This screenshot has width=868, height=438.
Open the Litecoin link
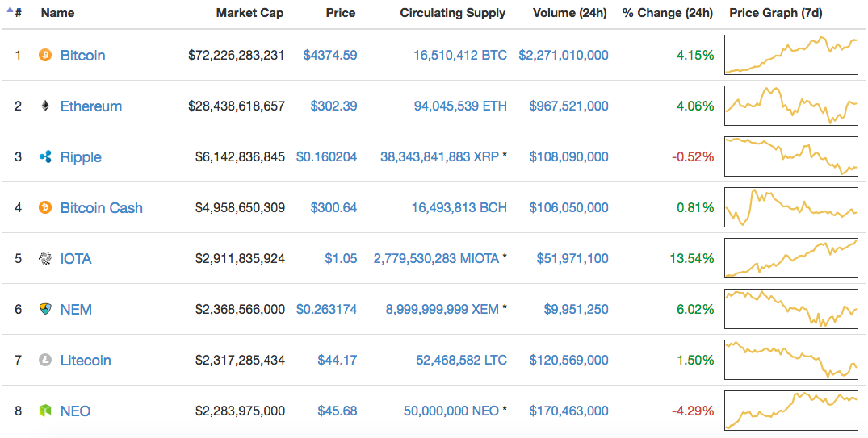[x=86, y=360]
